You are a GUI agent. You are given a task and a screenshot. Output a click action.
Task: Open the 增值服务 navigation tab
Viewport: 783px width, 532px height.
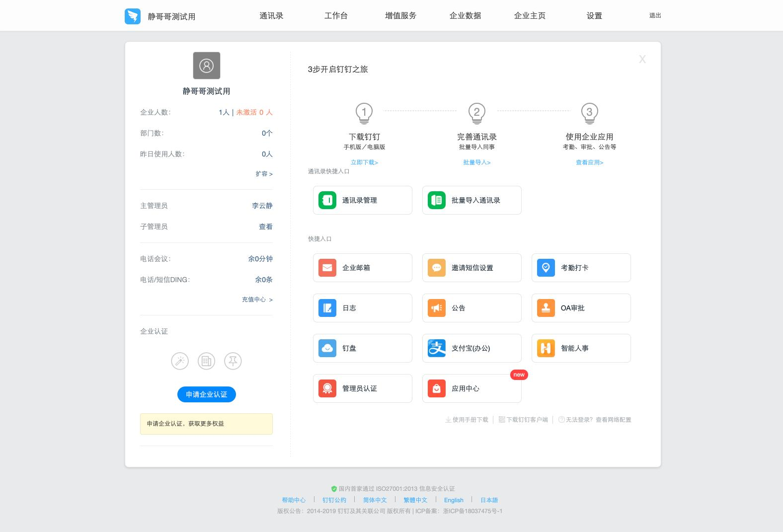[x=400, y=16]
